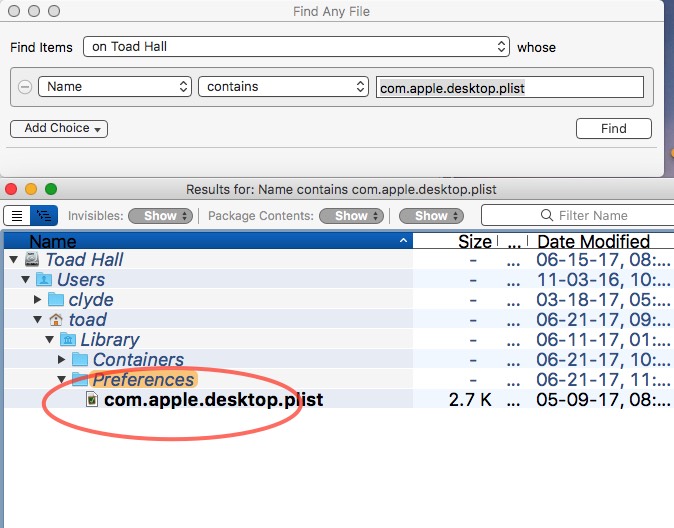Click the ellipsis column header
The image size is (674, 528).
pyautogui.click(x=514, y=242)
